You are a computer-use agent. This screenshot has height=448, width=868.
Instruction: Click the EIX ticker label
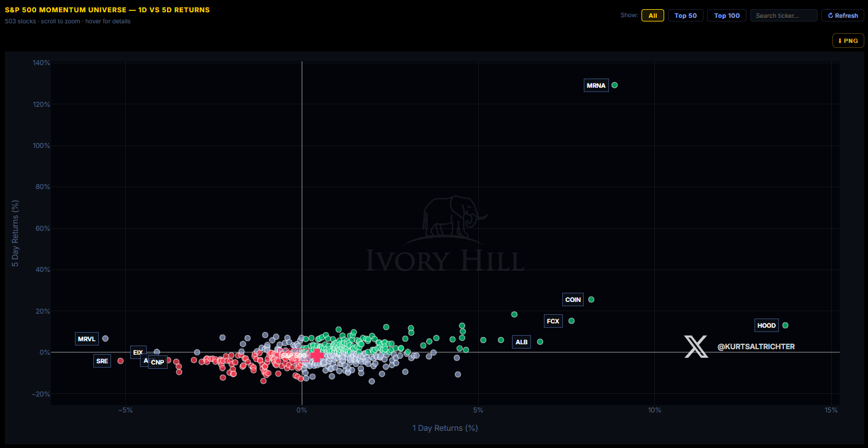[138, 352]
